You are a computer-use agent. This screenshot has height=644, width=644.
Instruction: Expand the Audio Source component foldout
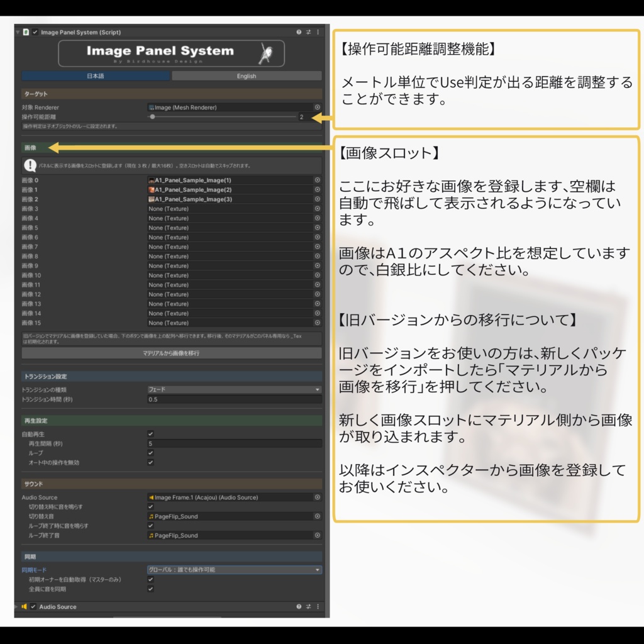[17, 607]
